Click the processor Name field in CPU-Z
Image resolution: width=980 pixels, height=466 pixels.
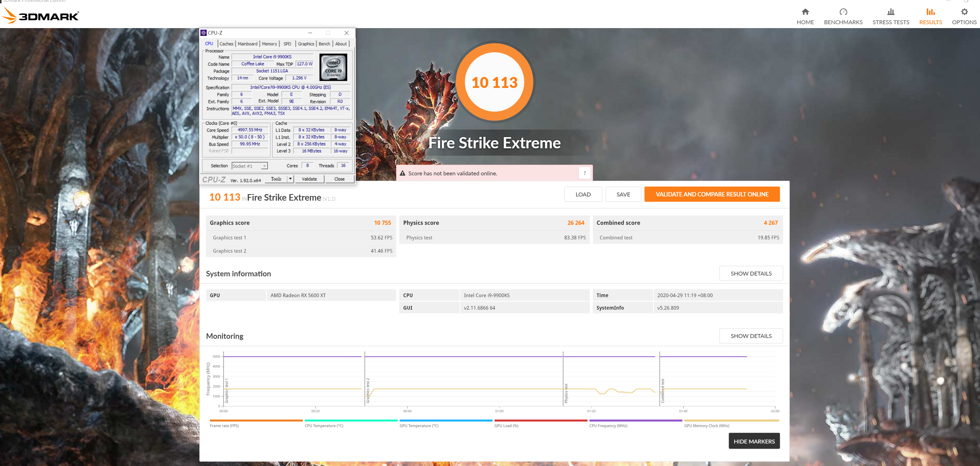pos(272,57)
